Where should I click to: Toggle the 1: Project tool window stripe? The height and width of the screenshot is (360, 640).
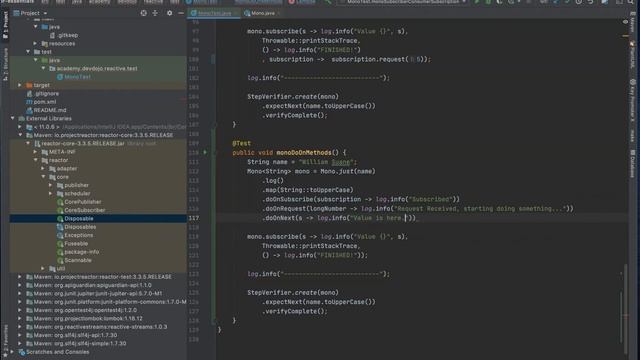pos(5,25)
